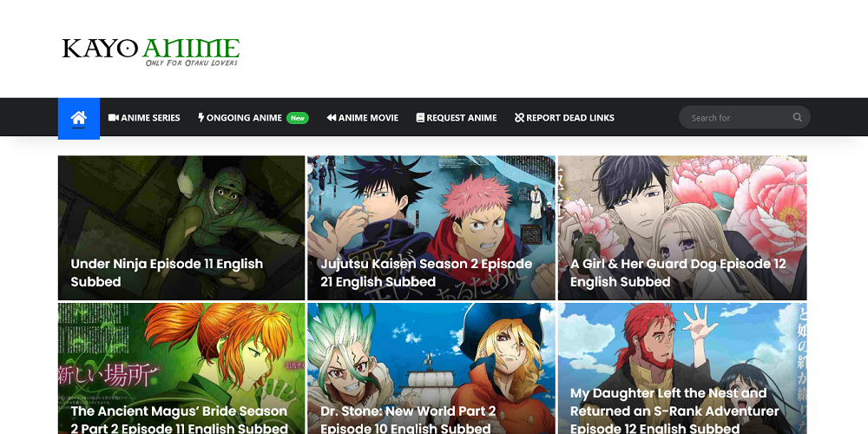The height and width of the screenshot is (434, 868).
Task: Click the rewind icon beside Anime Movie
Action: point(331,117)
